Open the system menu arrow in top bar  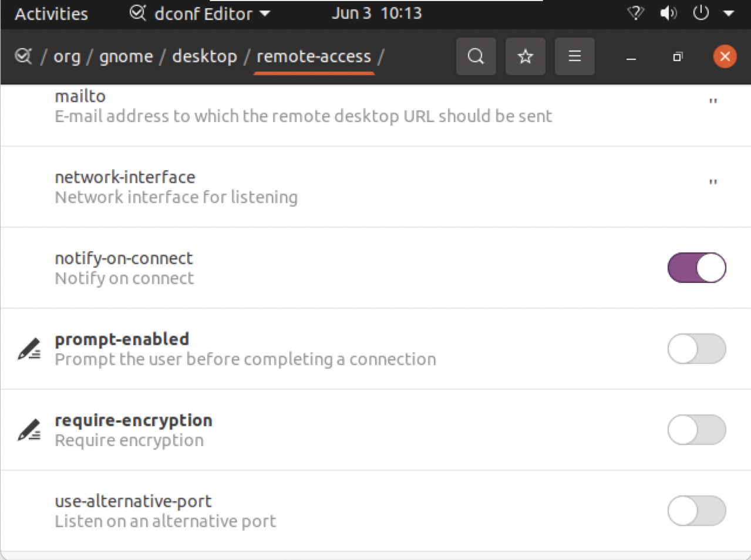[x=729, y=13]
